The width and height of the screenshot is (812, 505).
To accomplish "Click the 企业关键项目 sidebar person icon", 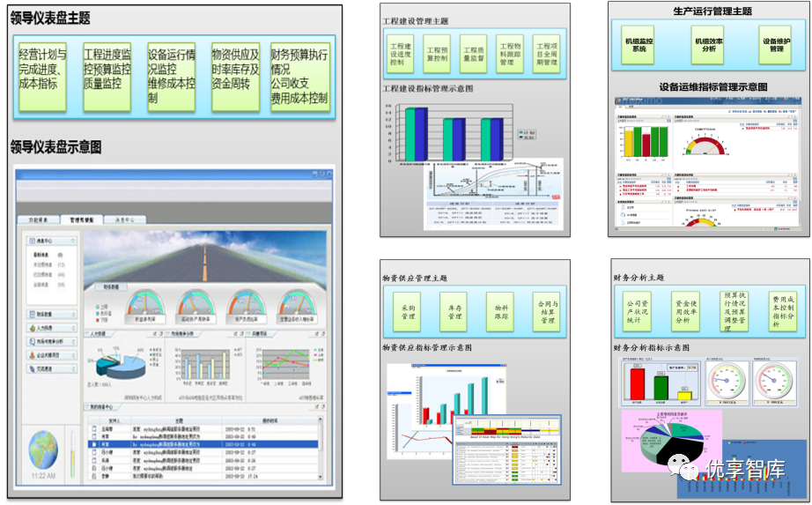I will coord(32,355).
